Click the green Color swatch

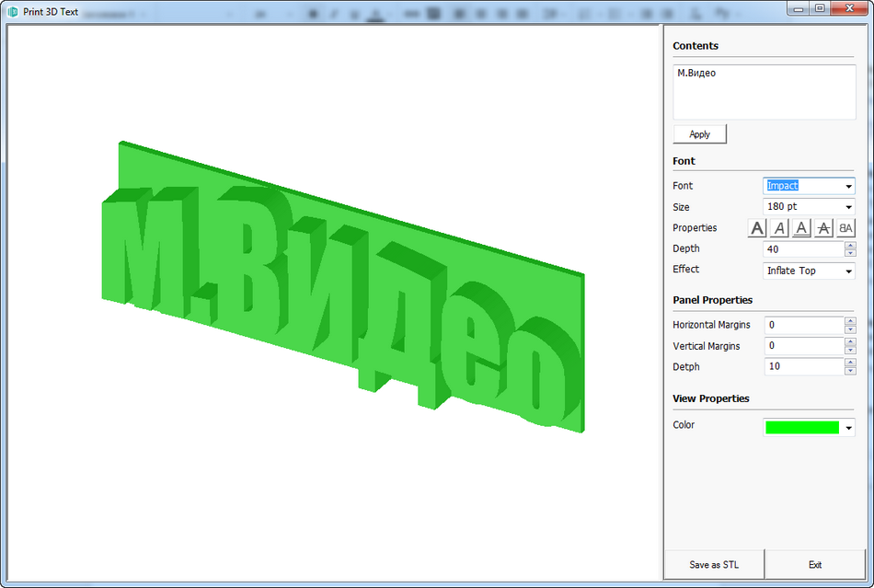tap(802, 428)
